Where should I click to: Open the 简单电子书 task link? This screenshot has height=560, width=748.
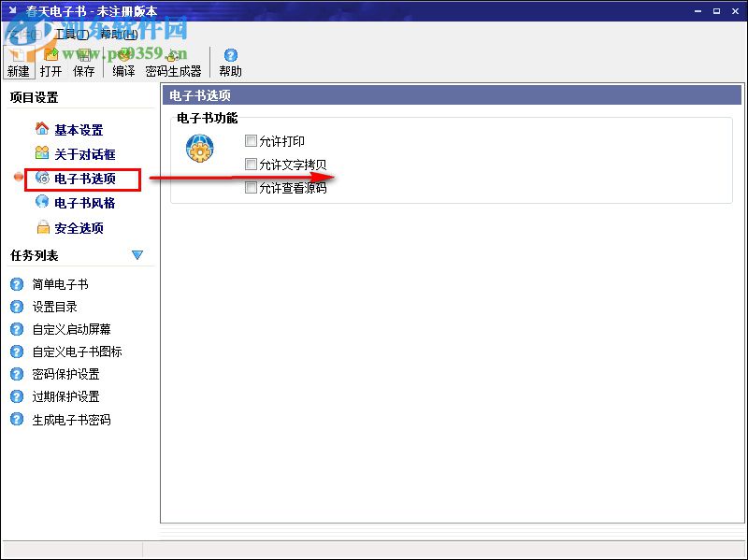[x=60, y=284]
